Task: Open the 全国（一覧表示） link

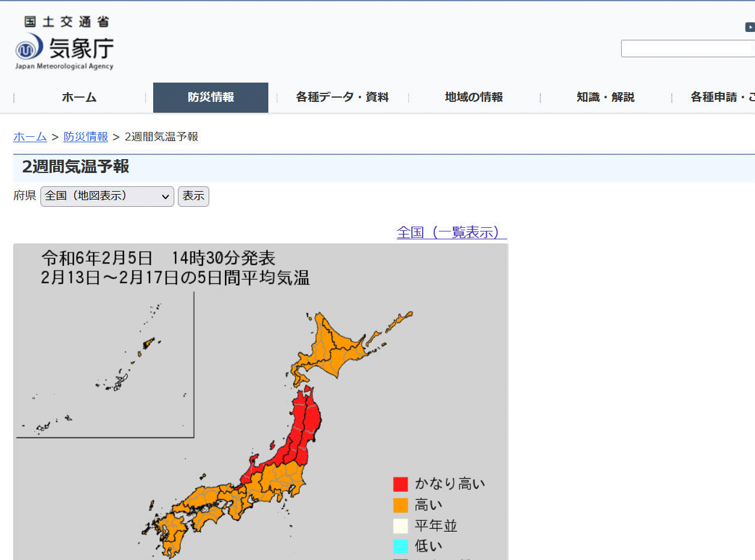Action: pos(451,233)
